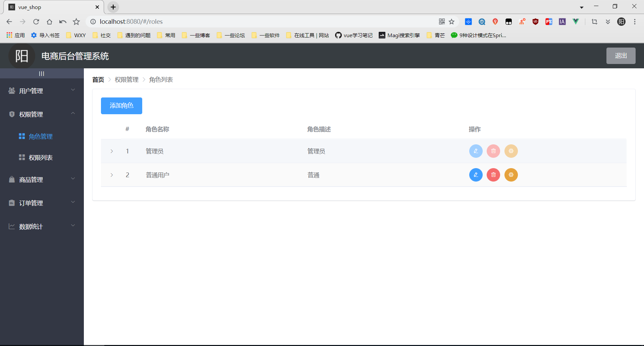Open the red map pin extension icon

(x=495, y=22)
